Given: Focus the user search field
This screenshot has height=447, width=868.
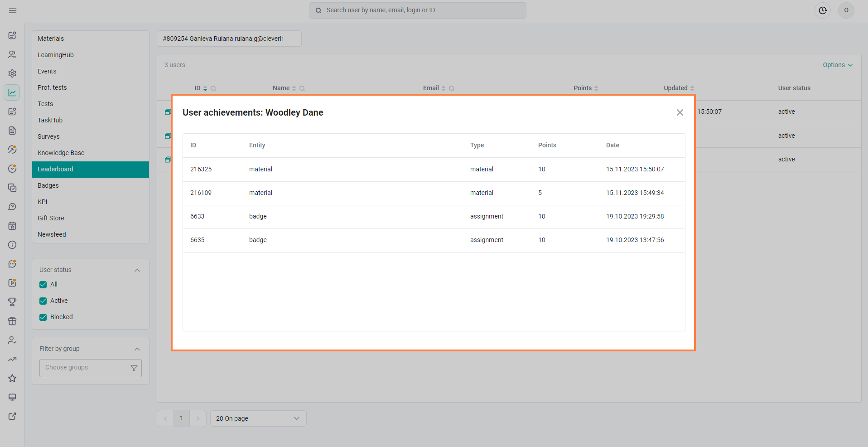Looking at the screenshot, I should (x=418, y=10).
